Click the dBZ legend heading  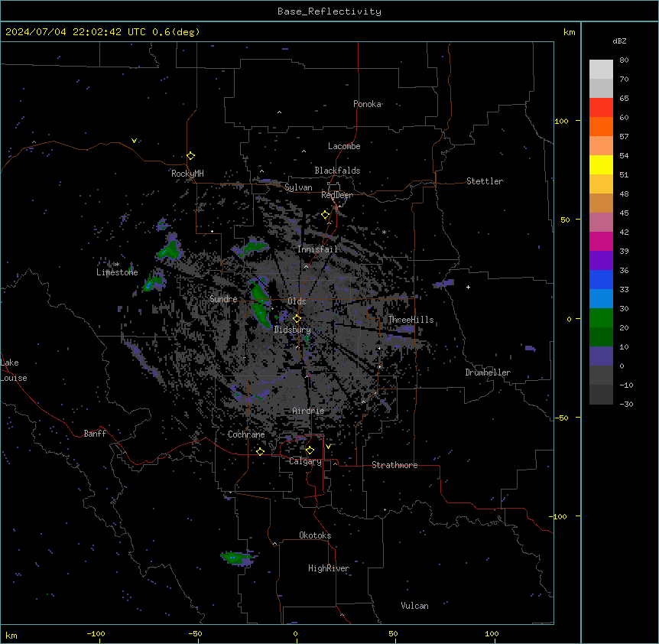[619, 41]
